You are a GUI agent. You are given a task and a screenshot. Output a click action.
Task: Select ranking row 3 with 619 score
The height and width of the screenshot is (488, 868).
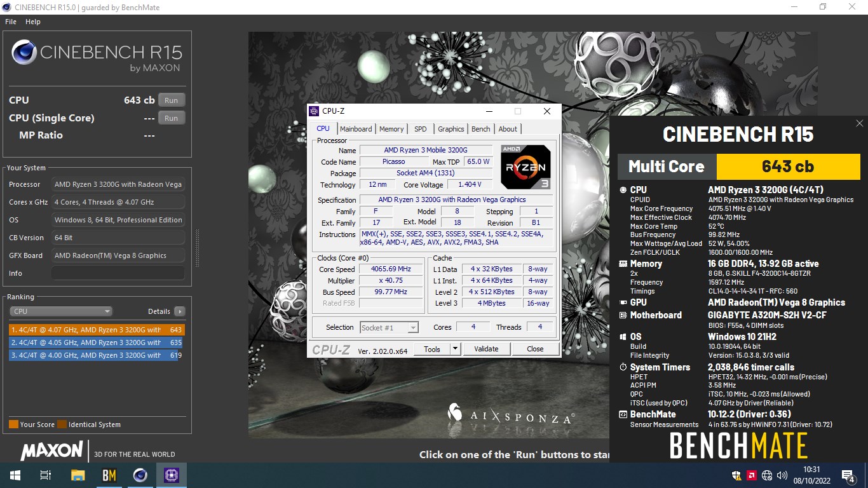coord(96,355)
